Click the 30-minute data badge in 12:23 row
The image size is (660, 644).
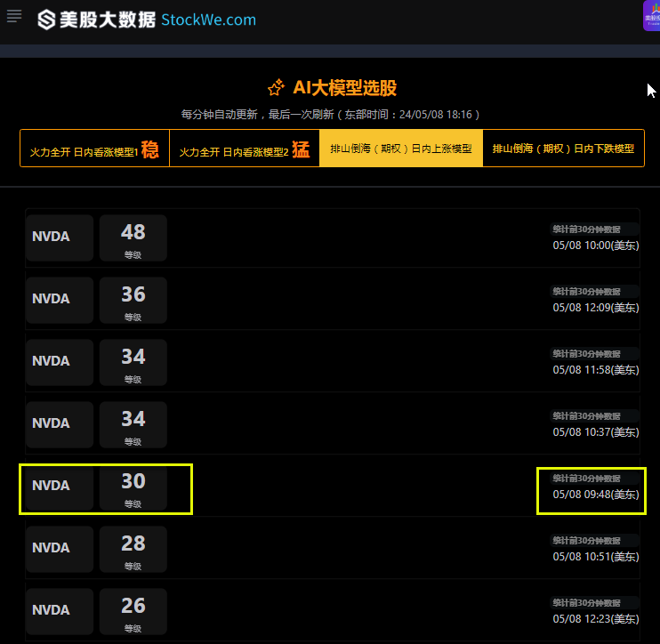tap(595, 603)
